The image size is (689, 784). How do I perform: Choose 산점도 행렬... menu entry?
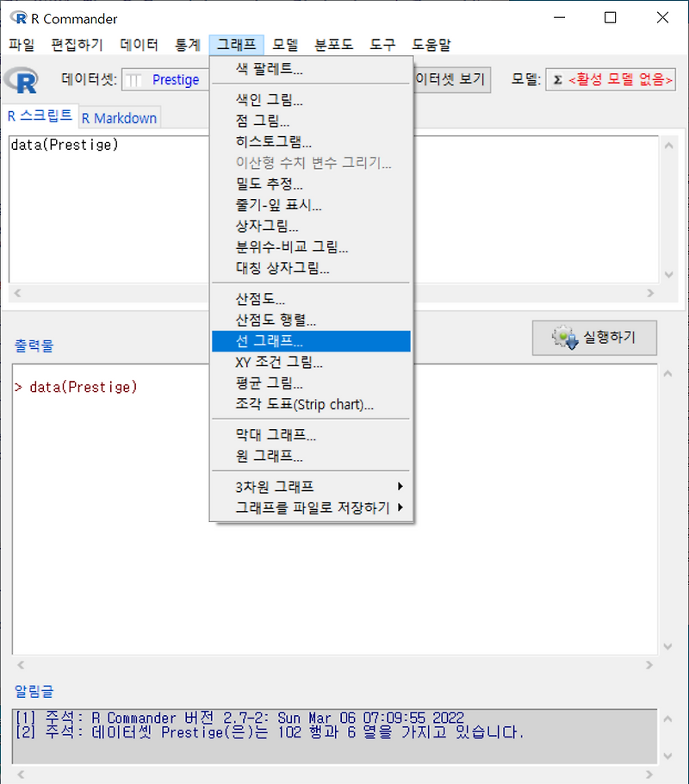[311, 320]
